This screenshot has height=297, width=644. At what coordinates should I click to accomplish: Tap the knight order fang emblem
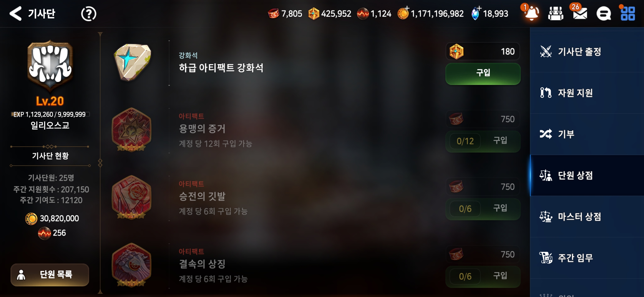coord(50,65)
